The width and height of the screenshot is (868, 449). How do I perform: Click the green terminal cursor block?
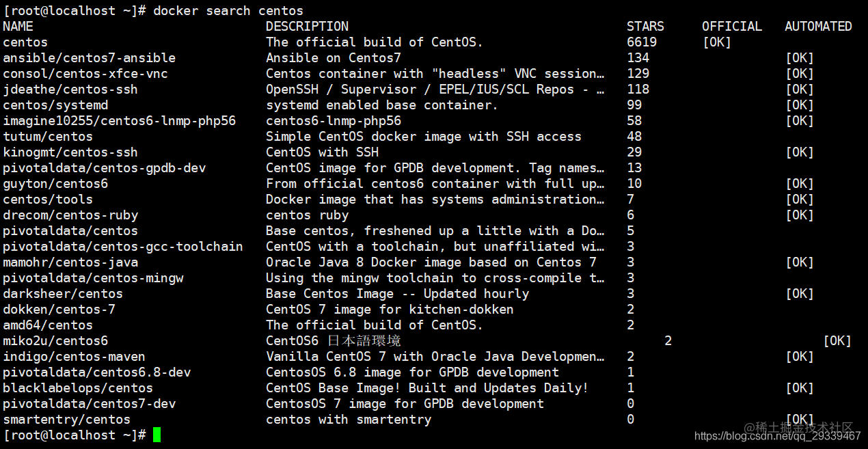pos(157,435)
